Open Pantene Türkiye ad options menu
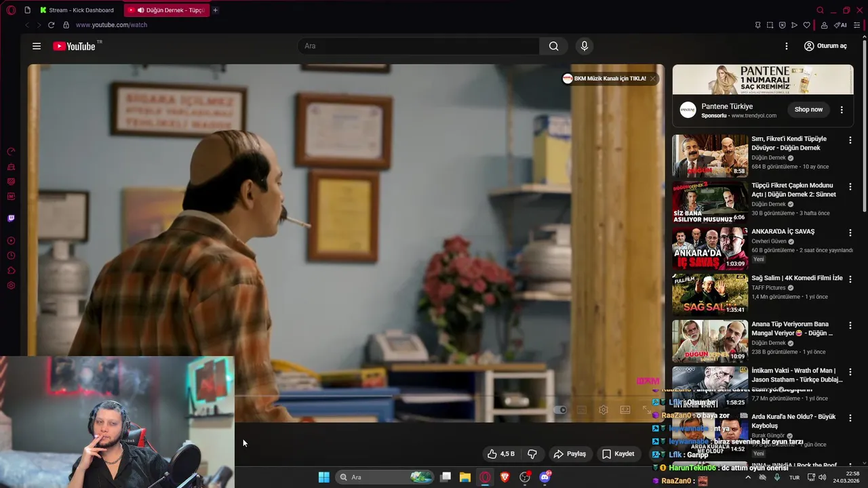Image resolution: width=868 pixels, height=488 pixels. 842,110
